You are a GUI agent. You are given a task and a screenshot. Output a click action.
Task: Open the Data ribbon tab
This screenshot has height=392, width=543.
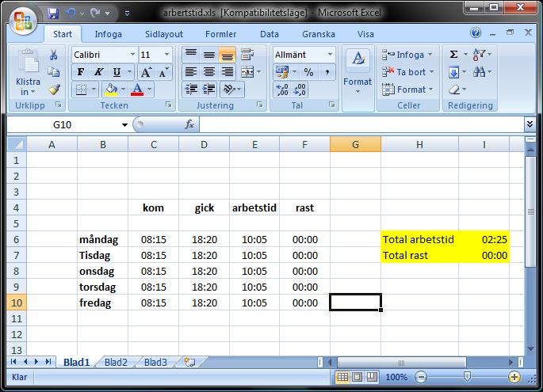coord(270,34)
